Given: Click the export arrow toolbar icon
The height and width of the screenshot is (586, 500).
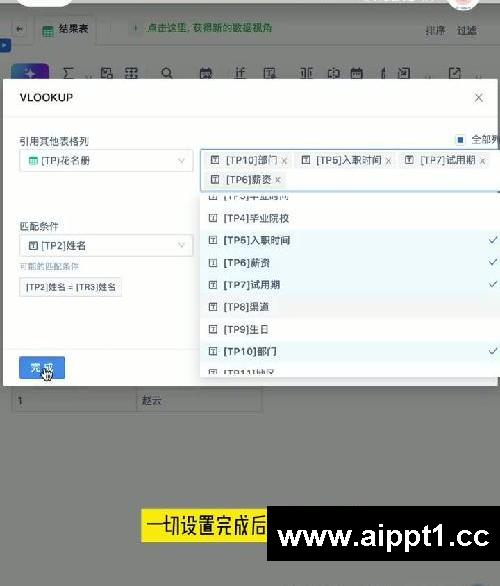Looking at the screenshot, I should coord(455,73).
